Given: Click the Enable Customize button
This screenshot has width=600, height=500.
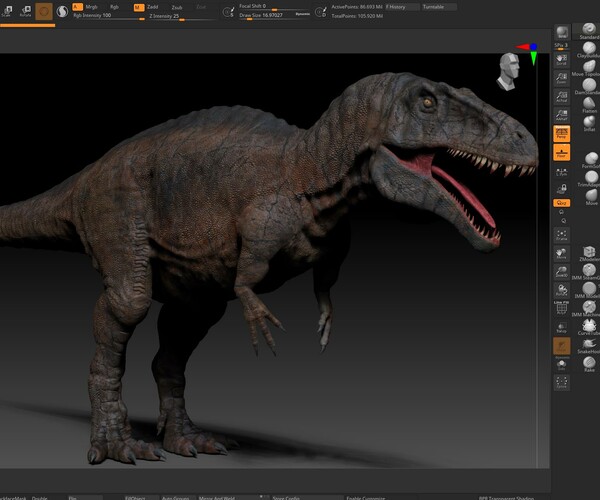Looking at the screenshot, I should 365,498.
